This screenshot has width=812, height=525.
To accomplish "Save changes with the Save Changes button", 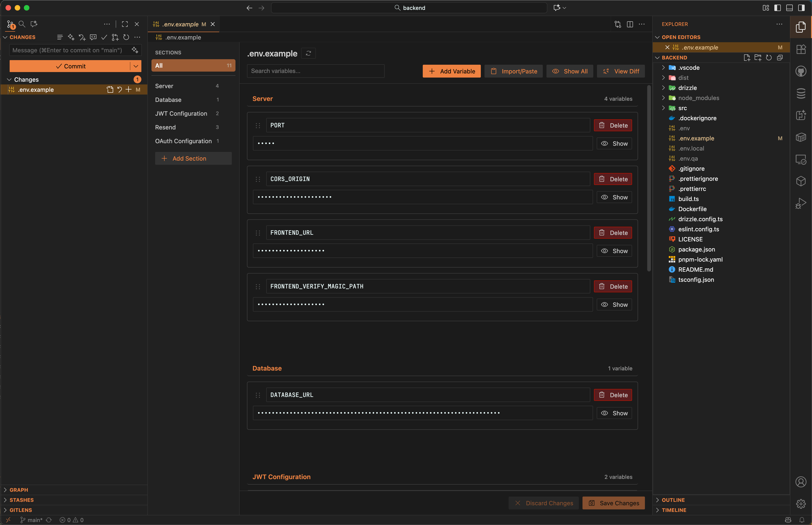I will pos(613,503).
